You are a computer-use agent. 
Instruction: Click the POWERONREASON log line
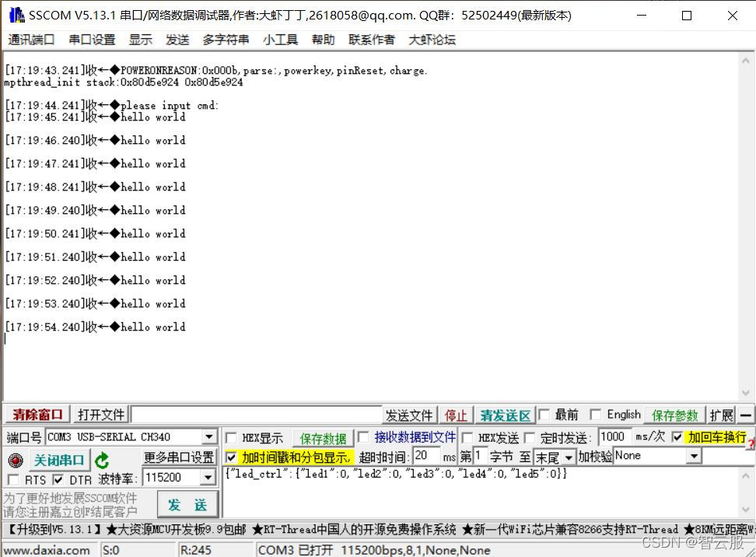coord(215,71)
